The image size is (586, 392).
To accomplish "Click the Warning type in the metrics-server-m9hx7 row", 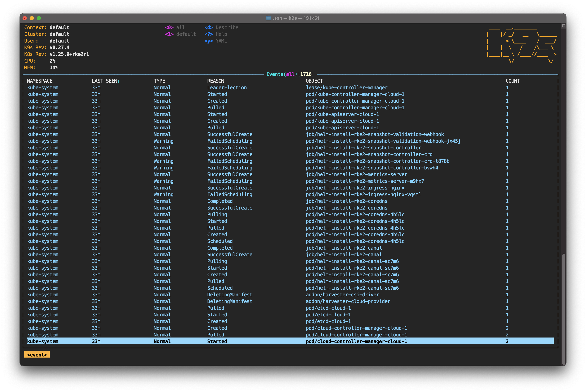I will tap(163, 181).
